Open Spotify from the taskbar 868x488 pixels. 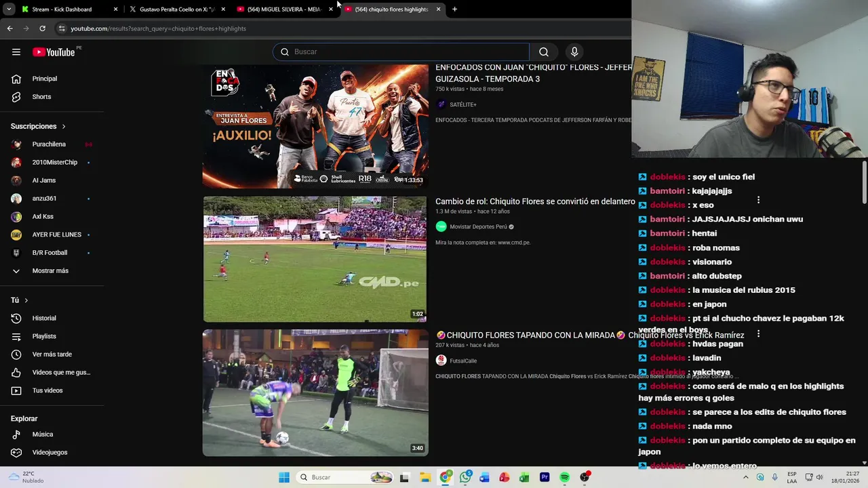tap(564, 477)
